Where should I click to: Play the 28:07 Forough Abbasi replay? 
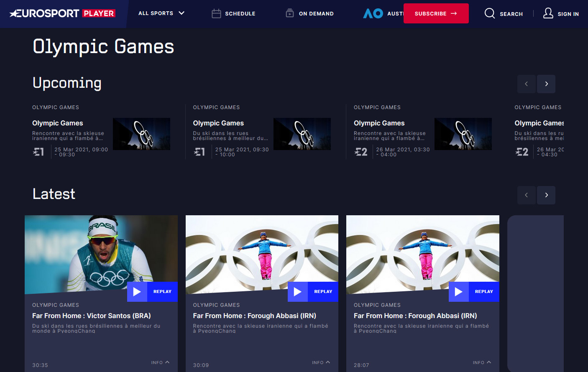coord(459,292)
